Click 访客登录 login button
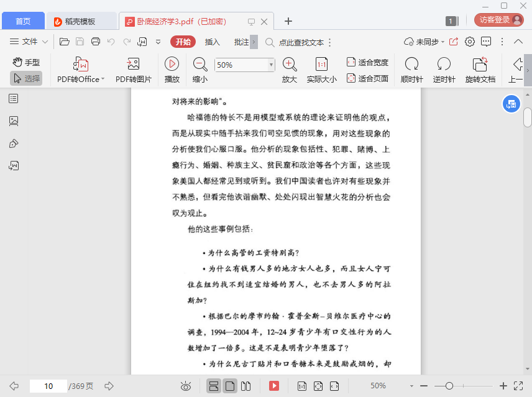 click(x=498, y=20)
